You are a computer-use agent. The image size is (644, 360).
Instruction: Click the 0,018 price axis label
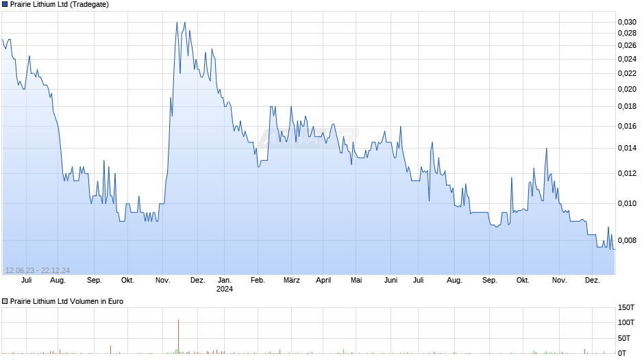627,106
